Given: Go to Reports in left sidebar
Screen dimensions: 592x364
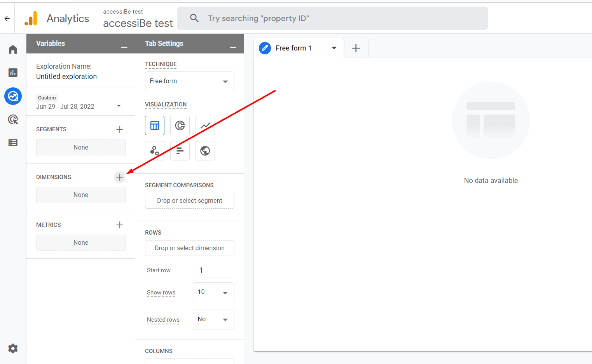Looking at the screenshot, I should tap(13, 73).
